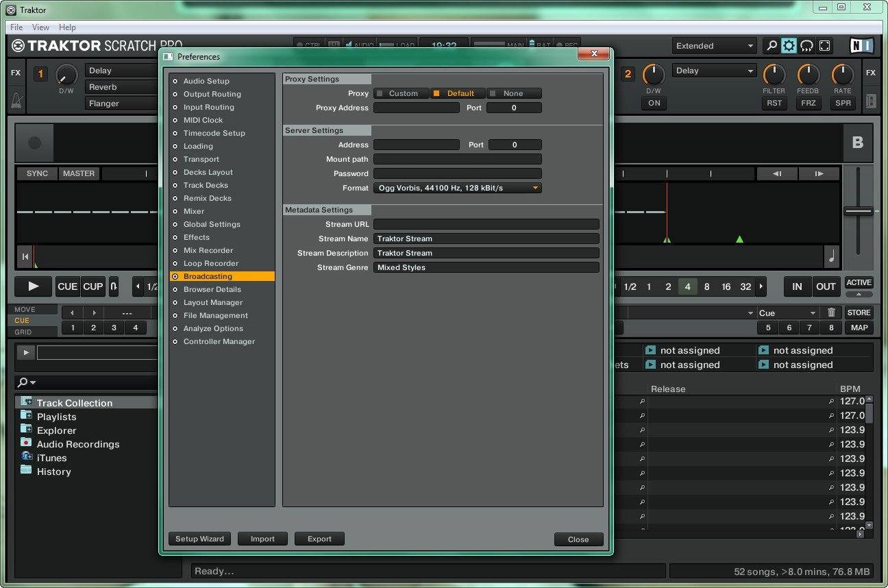Click the Explorer folder icon
The width and height of the screenshot is (888, 588).
[26, 429]
